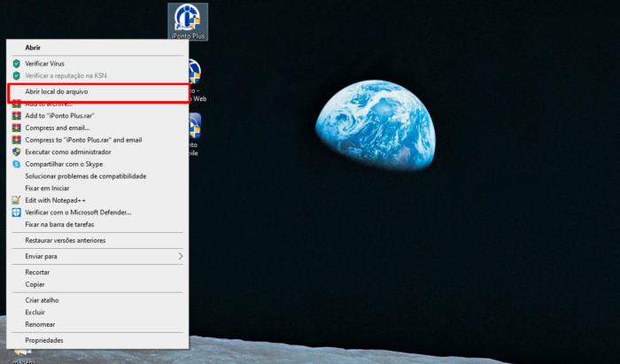Click Kaspersky shield icon beside Verificar Virus

pos(16,64)
